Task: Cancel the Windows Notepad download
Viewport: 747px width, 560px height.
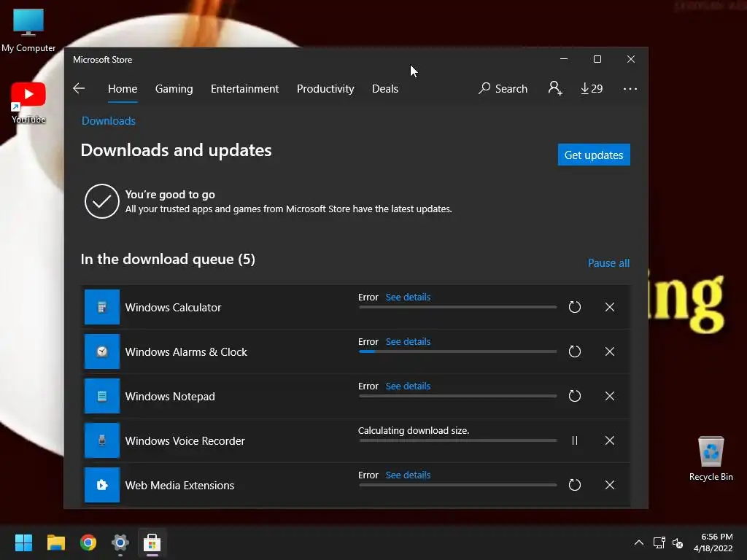Action: tap(609, 396)
